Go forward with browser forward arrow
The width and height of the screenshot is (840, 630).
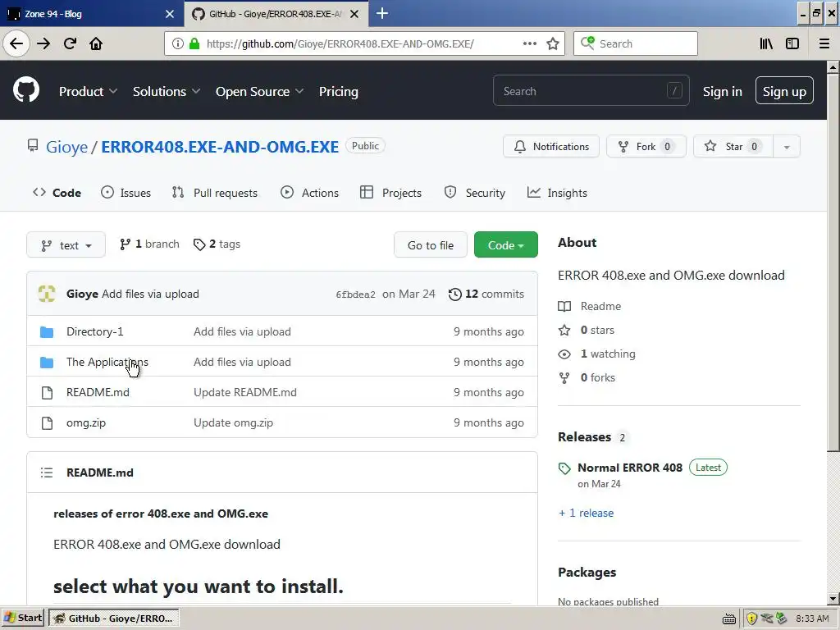coord(43,43)
